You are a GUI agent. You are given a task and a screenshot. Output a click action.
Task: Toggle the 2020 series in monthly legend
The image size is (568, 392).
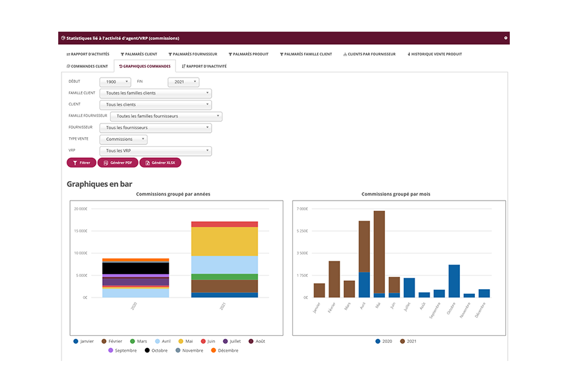[x=384, y=341]
